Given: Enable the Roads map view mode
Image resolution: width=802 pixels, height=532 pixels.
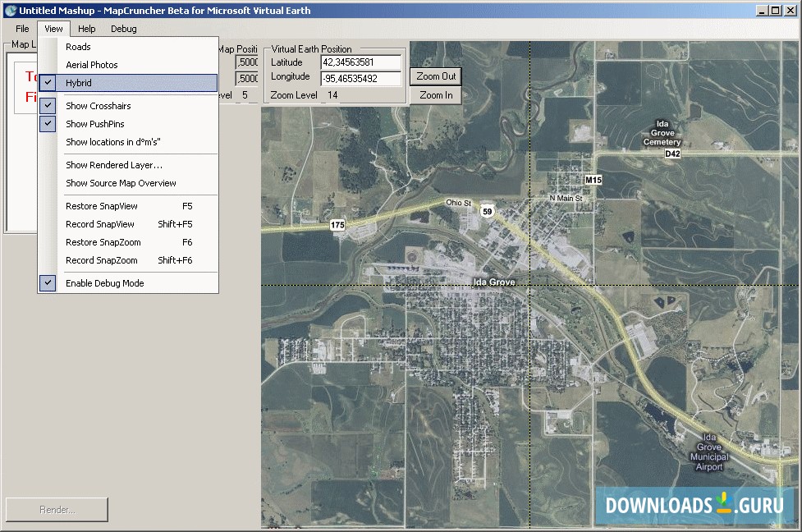Looking at the screenshot, I should coord(78,47).
